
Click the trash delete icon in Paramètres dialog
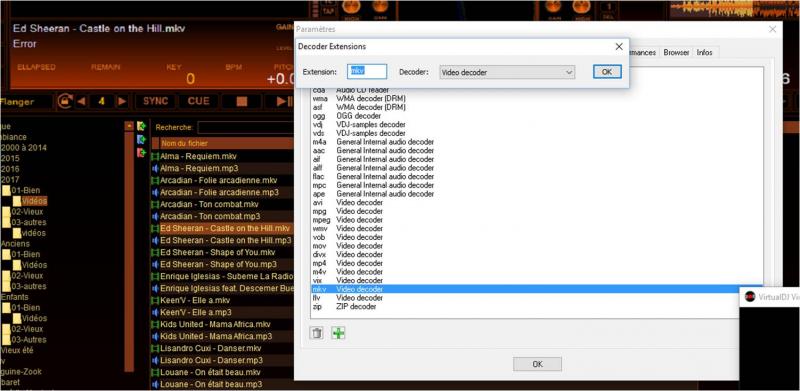316,333
